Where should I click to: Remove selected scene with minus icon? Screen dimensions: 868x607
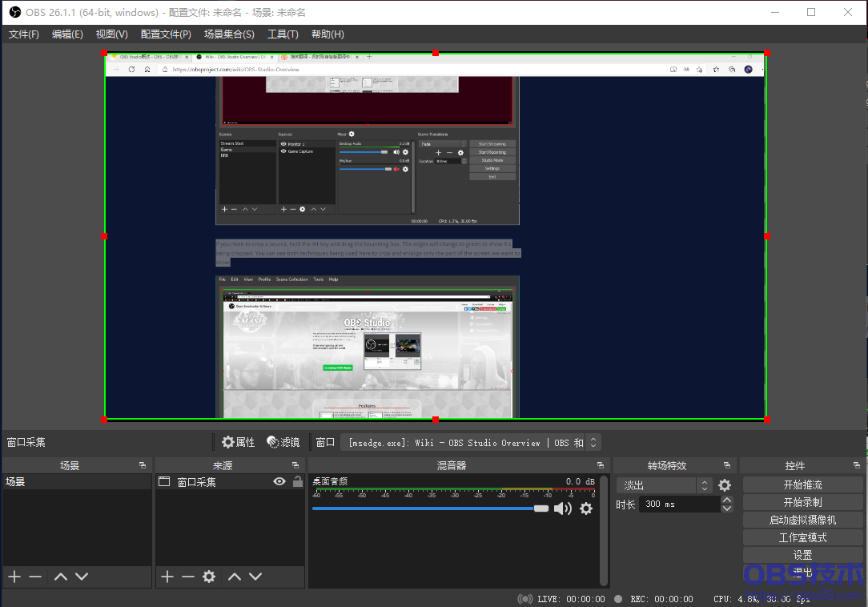point(35,577)
